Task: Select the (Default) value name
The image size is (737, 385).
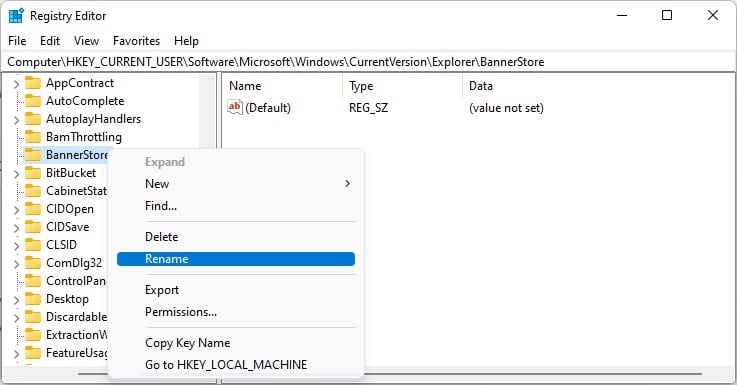Action: tap(268, 108)
